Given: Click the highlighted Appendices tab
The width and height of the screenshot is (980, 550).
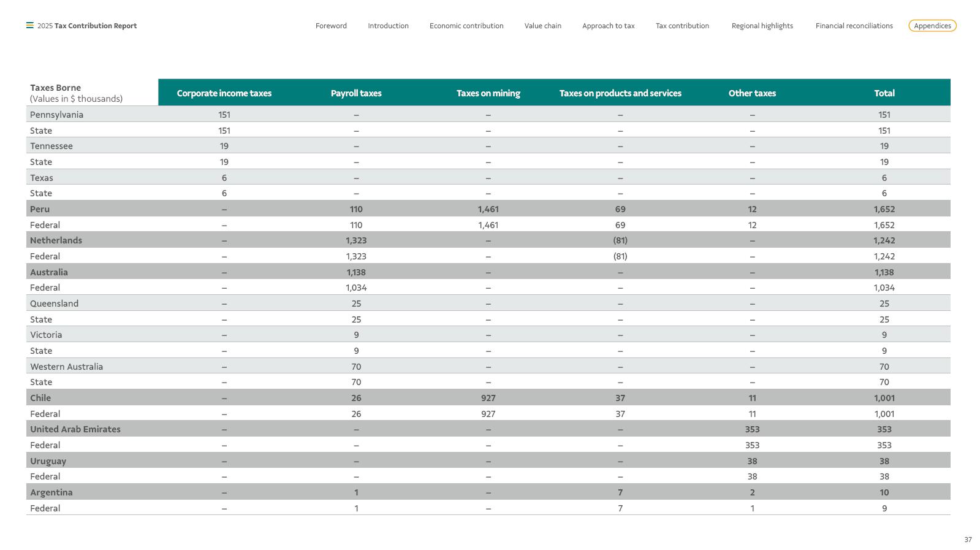Looking at the screenshot, I should (x=932, y=26).
